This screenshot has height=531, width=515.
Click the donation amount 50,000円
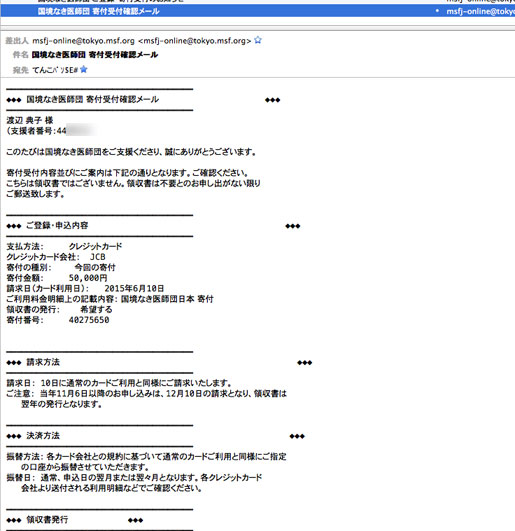click(88, 278)
